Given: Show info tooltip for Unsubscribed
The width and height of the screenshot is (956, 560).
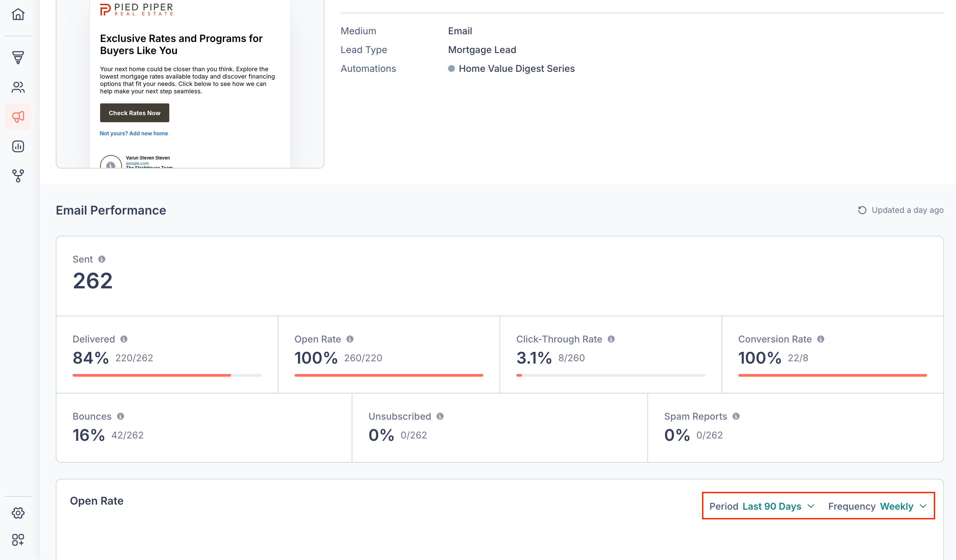Looking at the screenshot, I should [440, 416].
